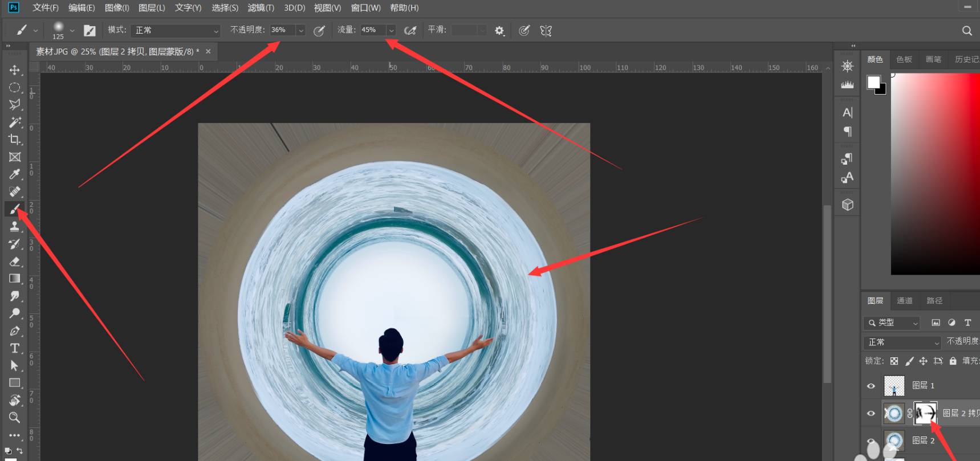Image resolution: width=980 pixels, height=461 pixels.
Task: Select the layer mask thumbnail of 图层 2 拷贝
Action: (x=925, y=413)
